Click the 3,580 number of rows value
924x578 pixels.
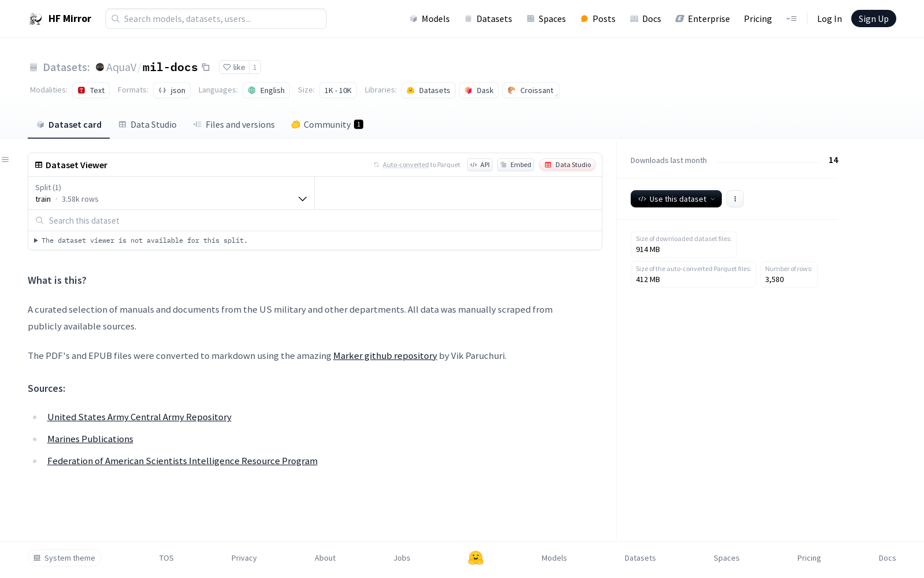coord(774,280)
